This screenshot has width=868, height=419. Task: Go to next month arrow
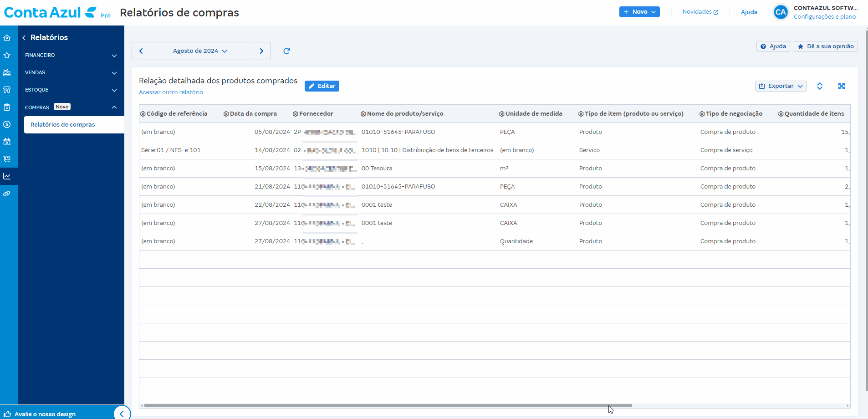tap(261, 51)
